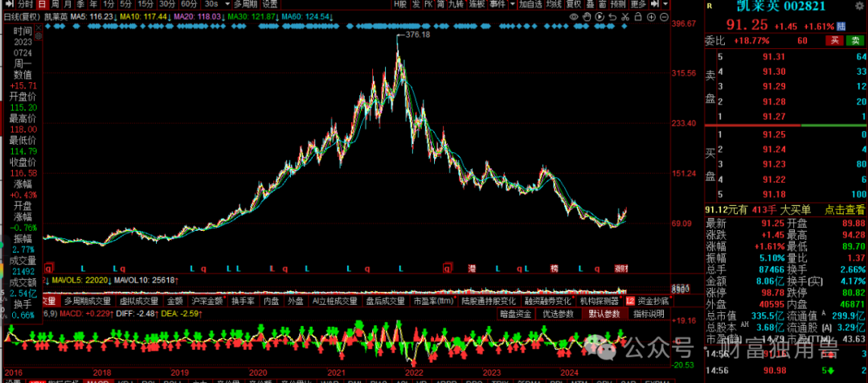Click the eye visibility icon above chart
The width and height of the screenshot is (868, 383).
coord(574,17)
